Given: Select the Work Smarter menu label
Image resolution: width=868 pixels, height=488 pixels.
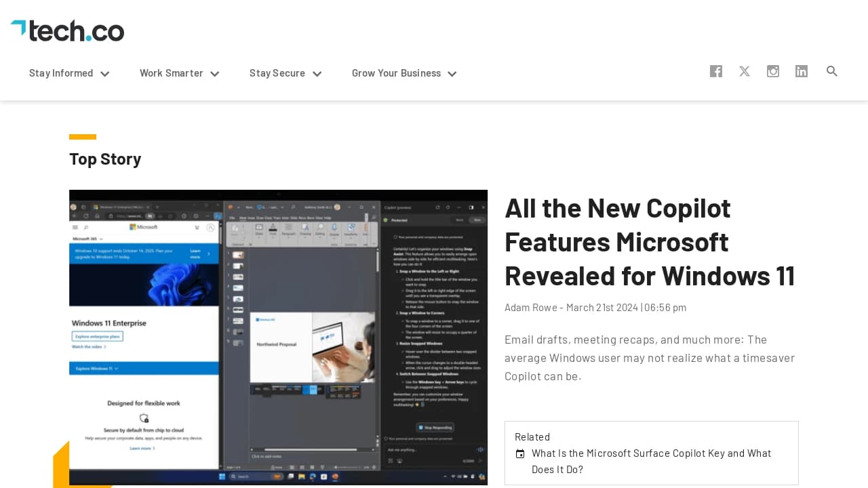Looking at the screenshot, I should [171, 73].
